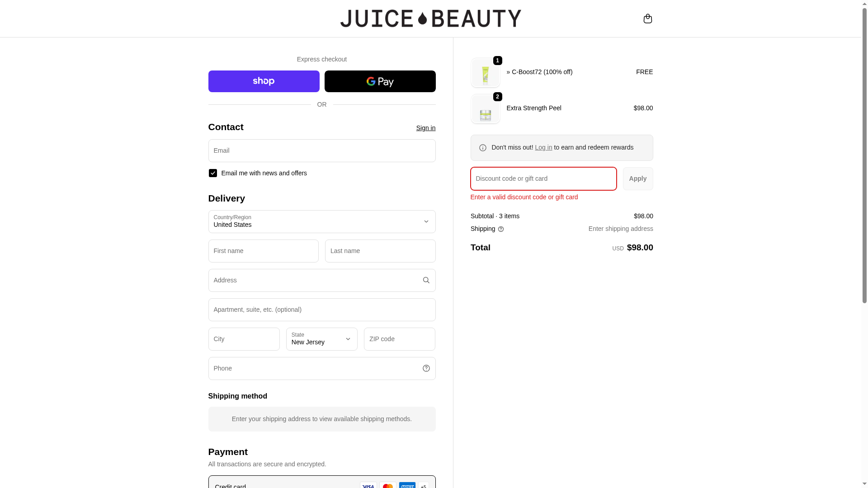The image size is (868, 488).
Task: Pay with Shop Pay express button
Action: [264, 81]
